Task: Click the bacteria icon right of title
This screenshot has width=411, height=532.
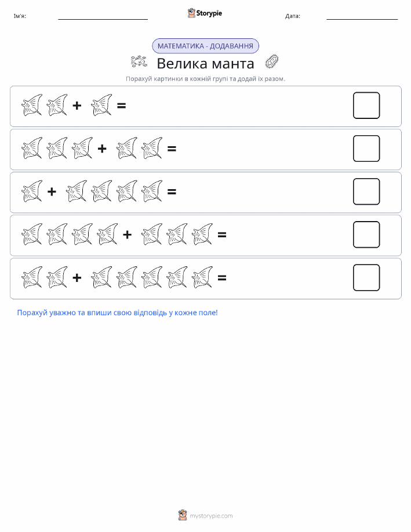Action: 272,61
